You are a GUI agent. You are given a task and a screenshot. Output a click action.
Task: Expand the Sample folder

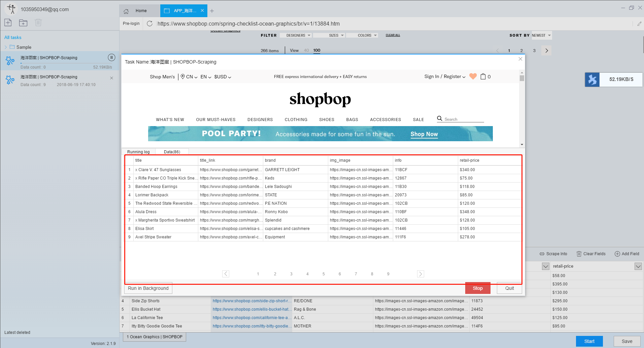tap(6, 47)
